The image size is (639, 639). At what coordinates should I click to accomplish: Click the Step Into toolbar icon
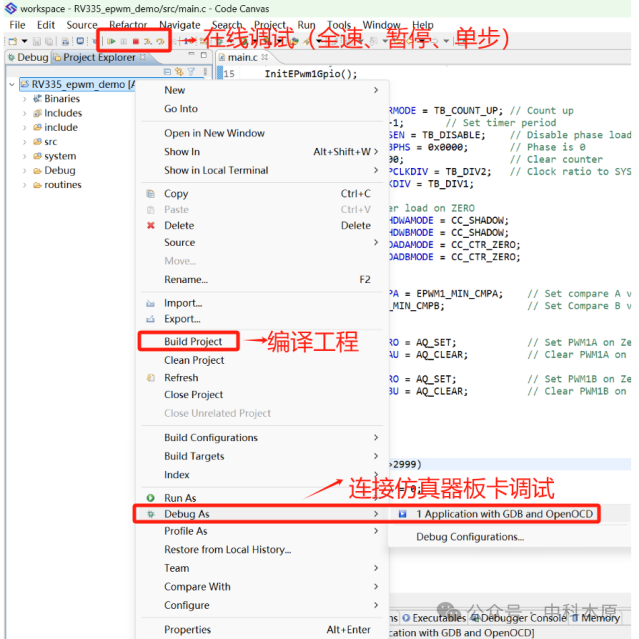click(148, 41)
